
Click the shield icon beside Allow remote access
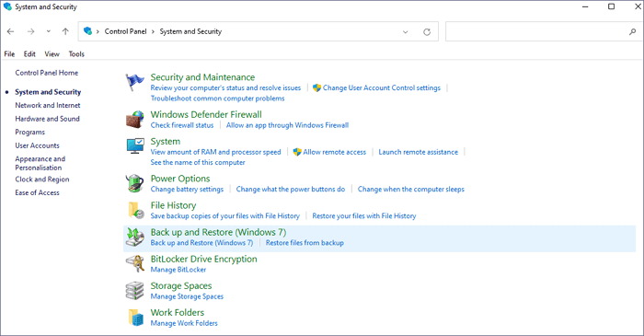297,152
